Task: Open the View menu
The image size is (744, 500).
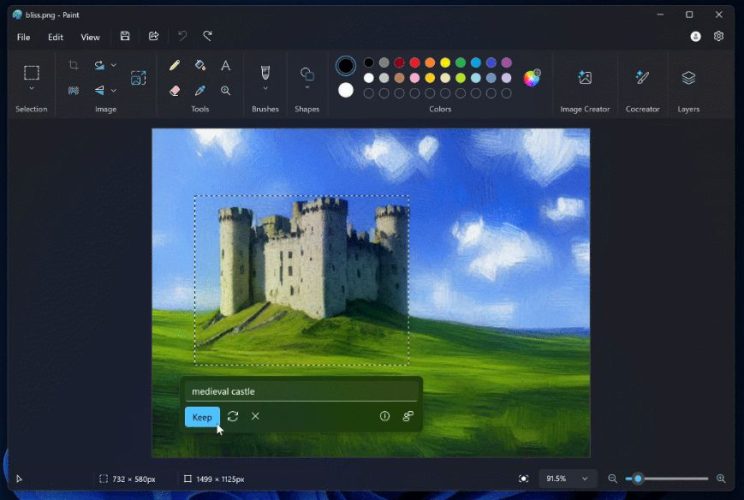Action: [x=90, y=37]
